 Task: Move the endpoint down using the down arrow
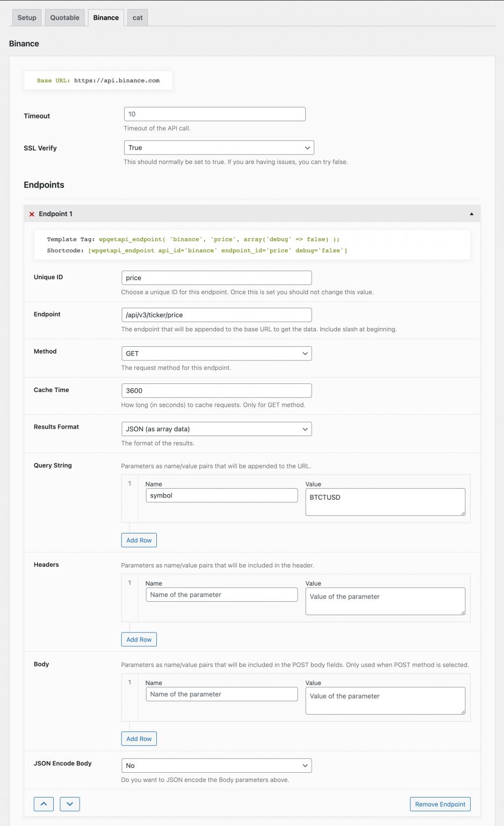tap(69, 804)
